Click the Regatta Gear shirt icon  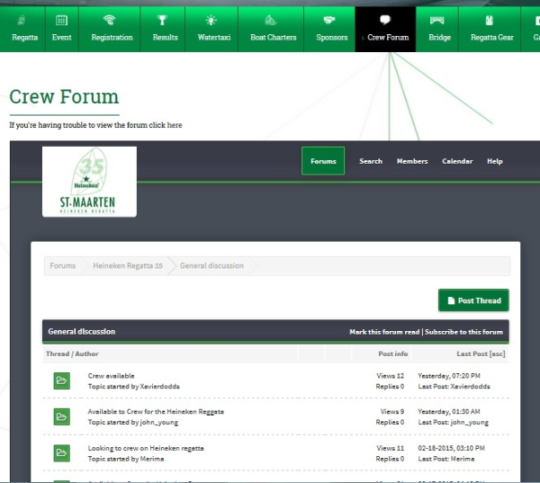pyautogui.click(x=489, y=20)
